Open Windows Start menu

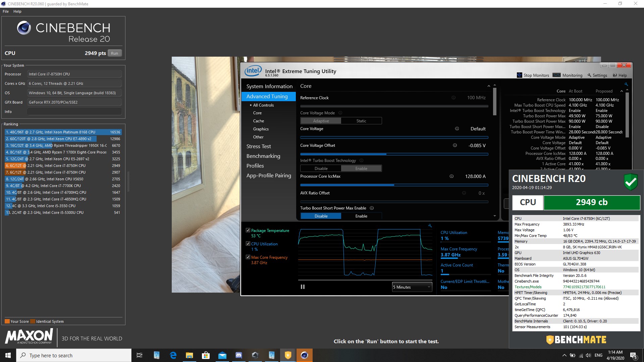coord(8,355)
